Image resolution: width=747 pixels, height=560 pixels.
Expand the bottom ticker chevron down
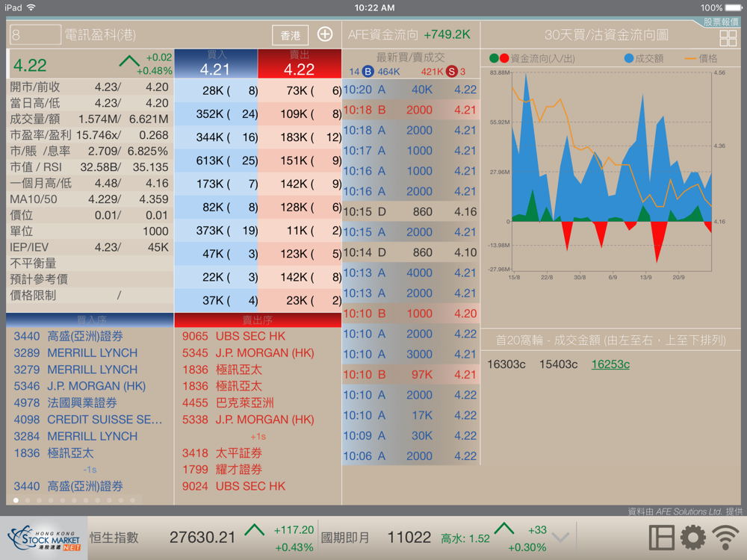560,538
